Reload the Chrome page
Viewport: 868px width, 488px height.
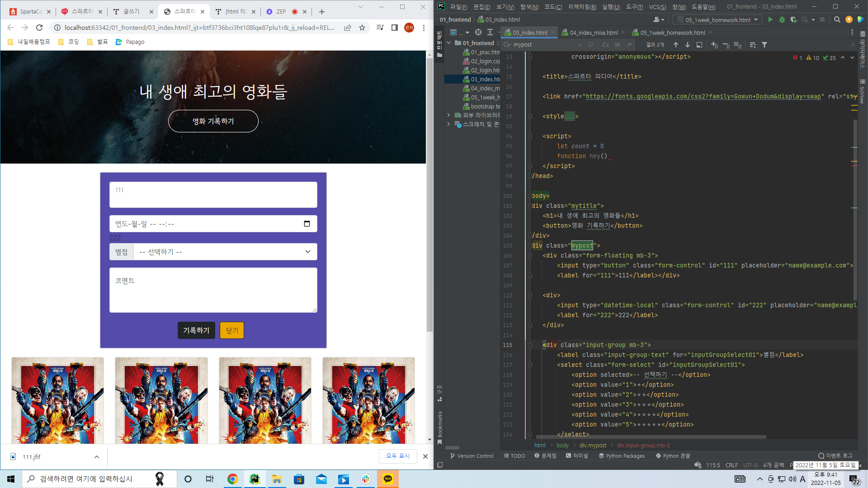point(39,28)
